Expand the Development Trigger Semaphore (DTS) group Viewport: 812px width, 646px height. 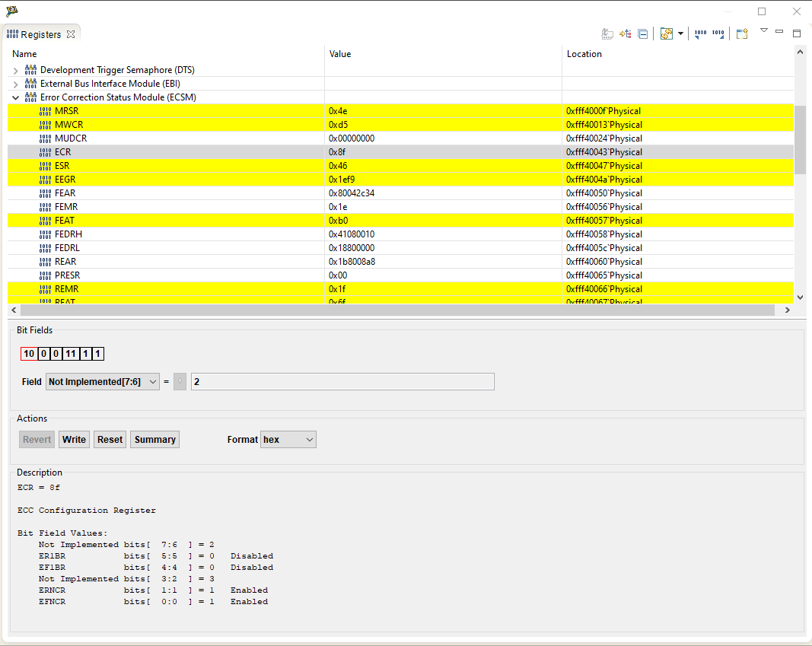15,69
